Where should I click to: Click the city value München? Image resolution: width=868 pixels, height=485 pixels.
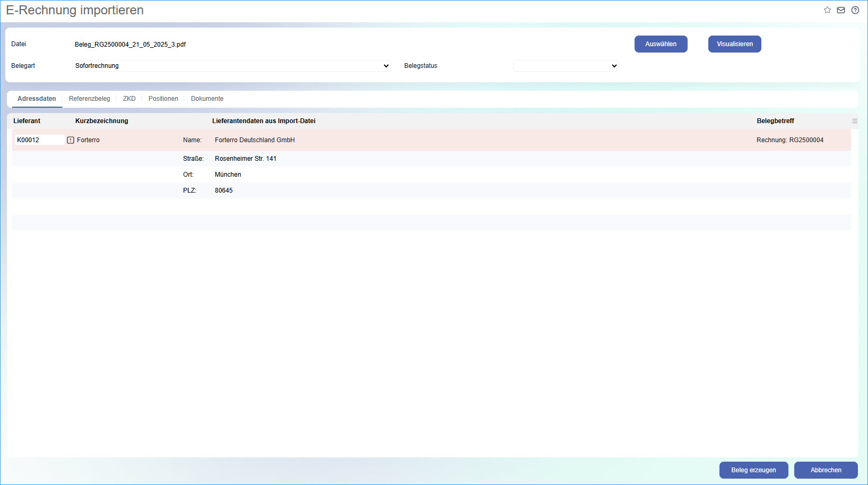[x=228, y=175]
